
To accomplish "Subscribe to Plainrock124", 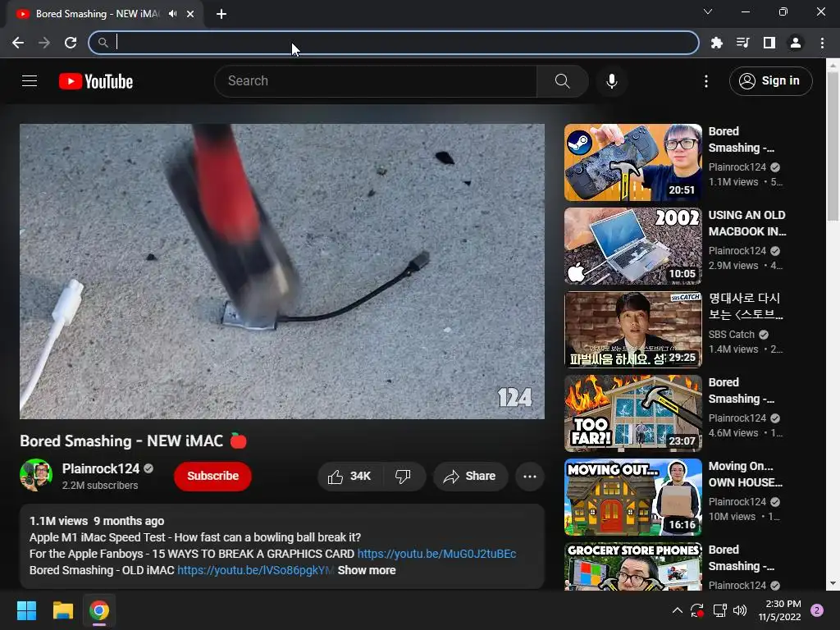I will (x=212, y=477).
